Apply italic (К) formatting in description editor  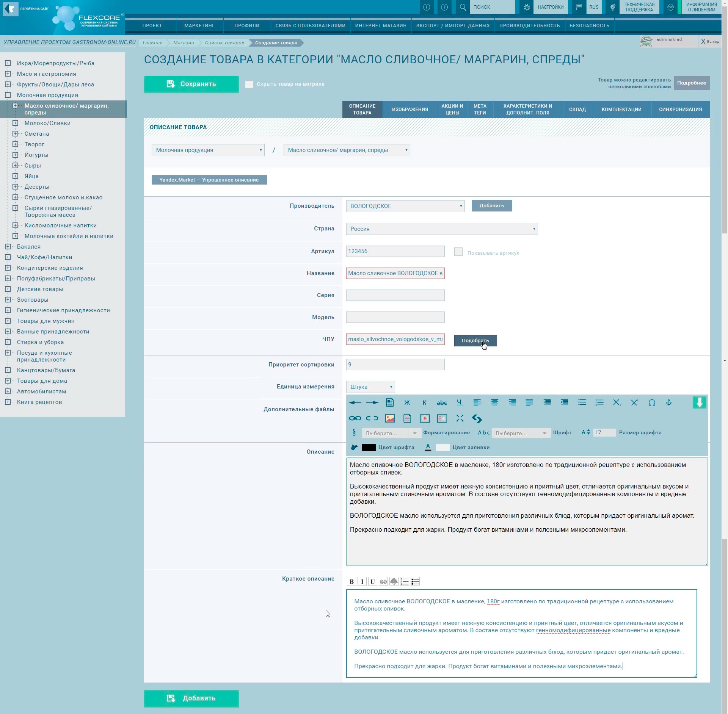424,402
